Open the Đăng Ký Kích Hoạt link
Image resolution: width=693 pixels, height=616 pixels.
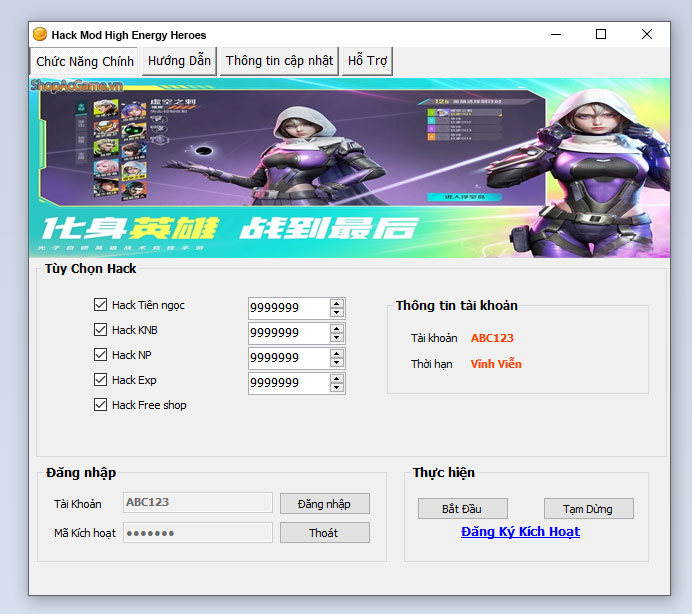coord(520,532)
